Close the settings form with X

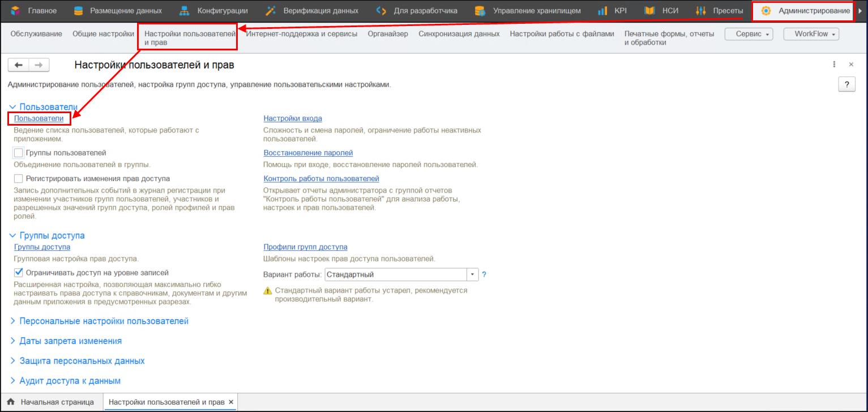tap(851, 65)
